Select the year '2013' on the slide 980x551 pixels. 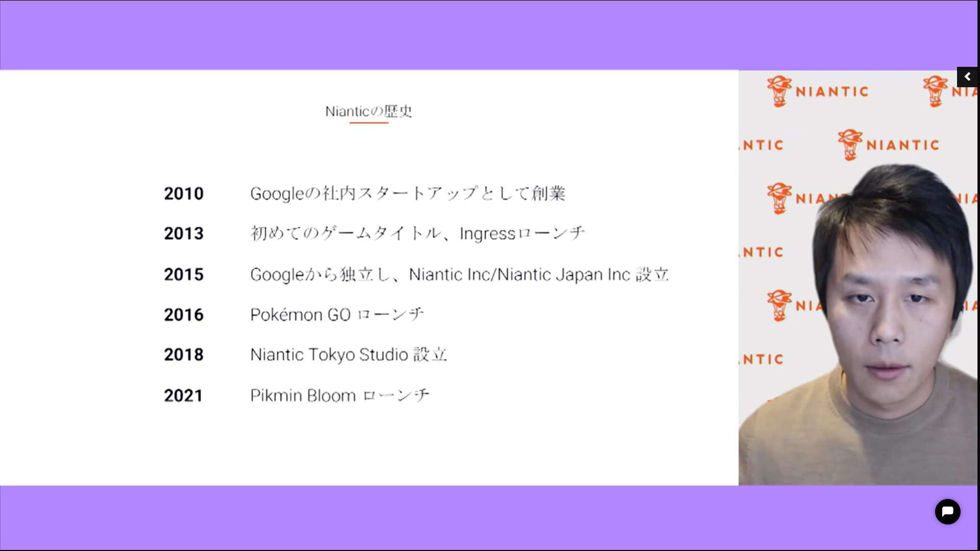184,233
